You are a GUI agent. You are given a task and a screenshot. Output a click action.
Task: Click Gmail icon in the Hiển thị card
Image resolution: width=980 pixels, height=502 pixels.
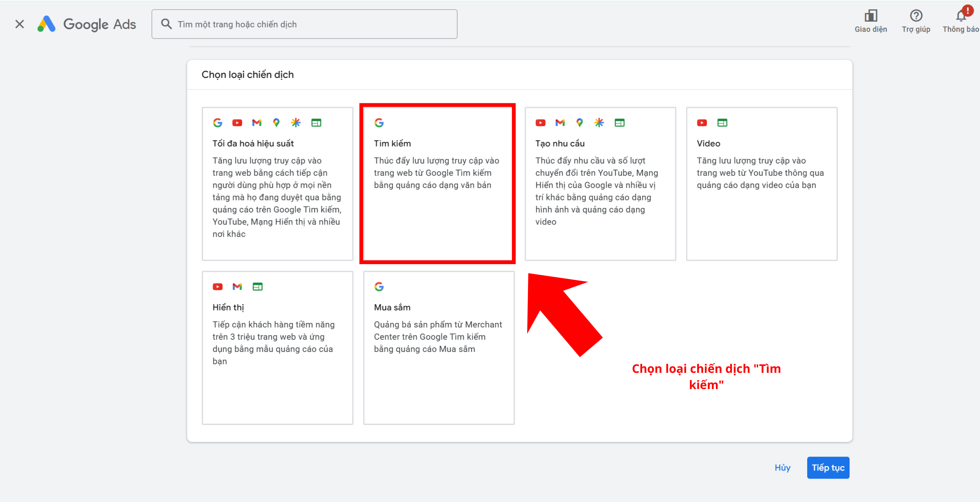coord(237,286)
